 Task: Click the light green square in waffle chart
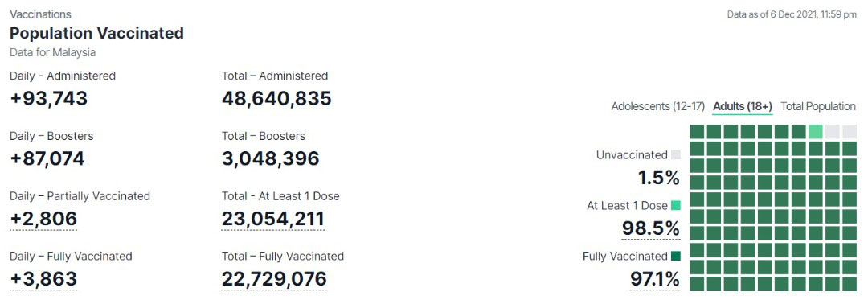[816, 132]
